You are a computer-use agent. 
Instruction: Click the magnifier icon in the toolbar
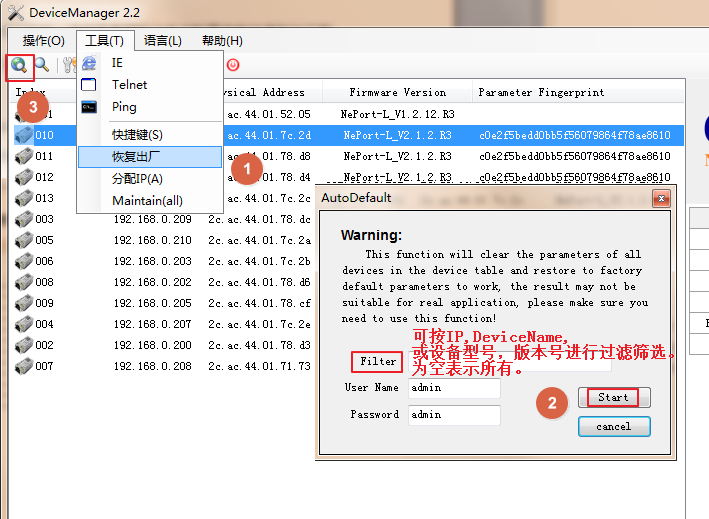tap(42, 66)
